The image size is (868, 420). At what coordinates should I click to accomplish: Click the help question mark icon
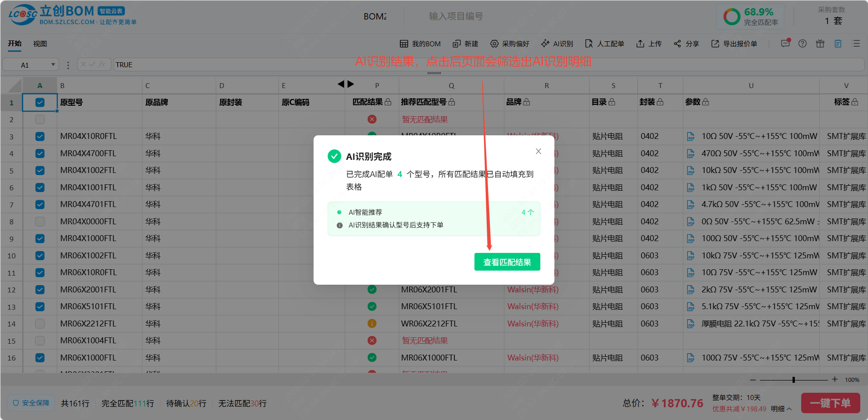click(803, 44)
